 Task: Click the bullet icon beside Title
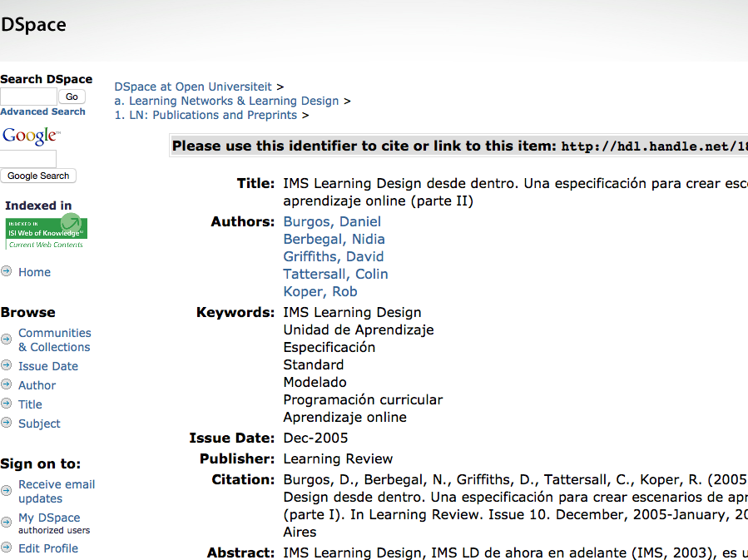(x=7, y=404)
